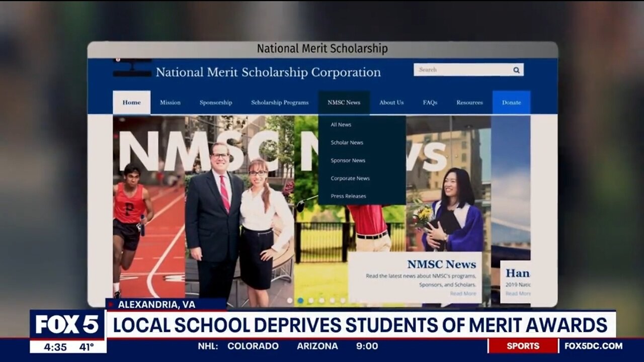The width and height of the screenshot is (644, 362).
Task: Click the NMSC News card heading
Action: 442,264
